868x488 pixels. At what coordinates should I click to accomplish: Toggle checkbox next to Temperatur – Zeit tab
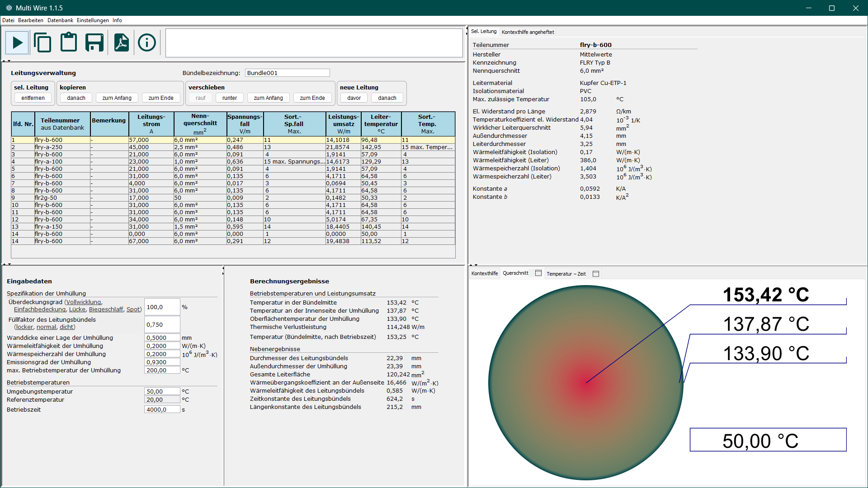596,273
